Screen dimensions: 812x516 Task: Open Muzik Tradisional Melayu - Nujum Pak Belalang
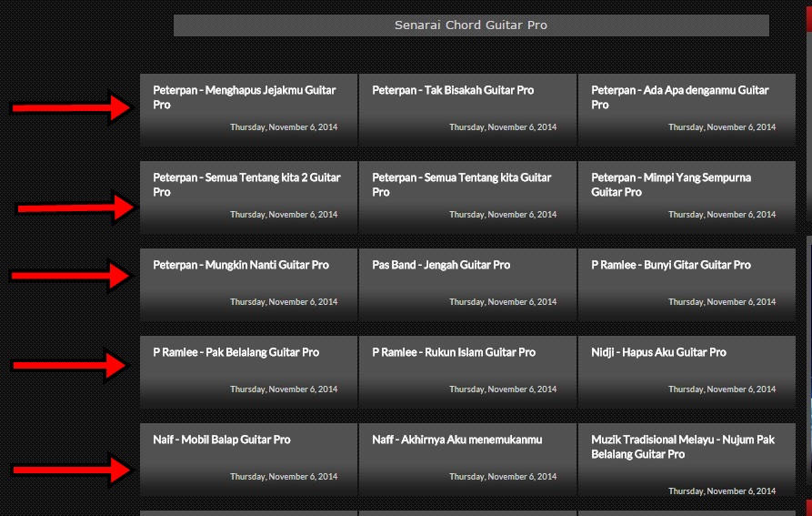tap(683, 447)
